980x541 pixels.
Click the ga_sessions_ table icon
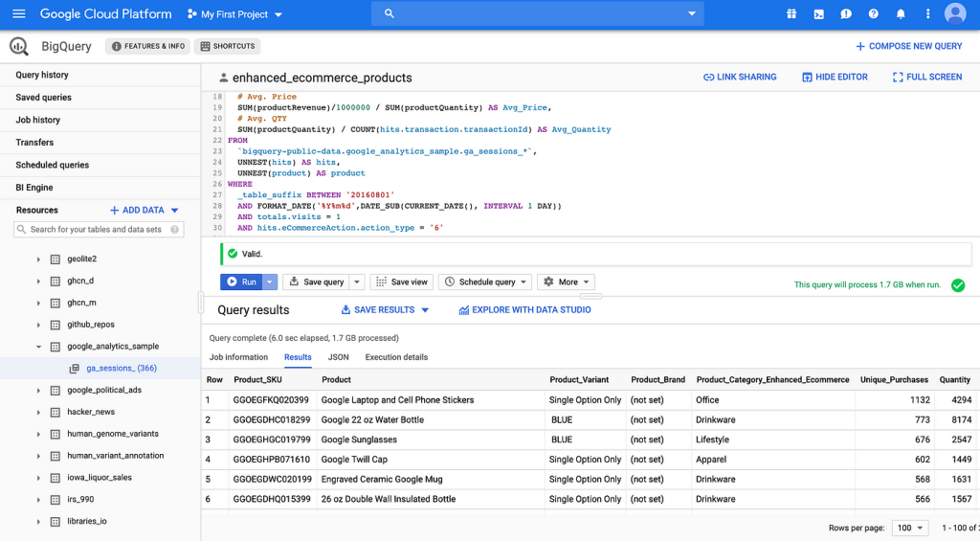click(x=74, y=369)
